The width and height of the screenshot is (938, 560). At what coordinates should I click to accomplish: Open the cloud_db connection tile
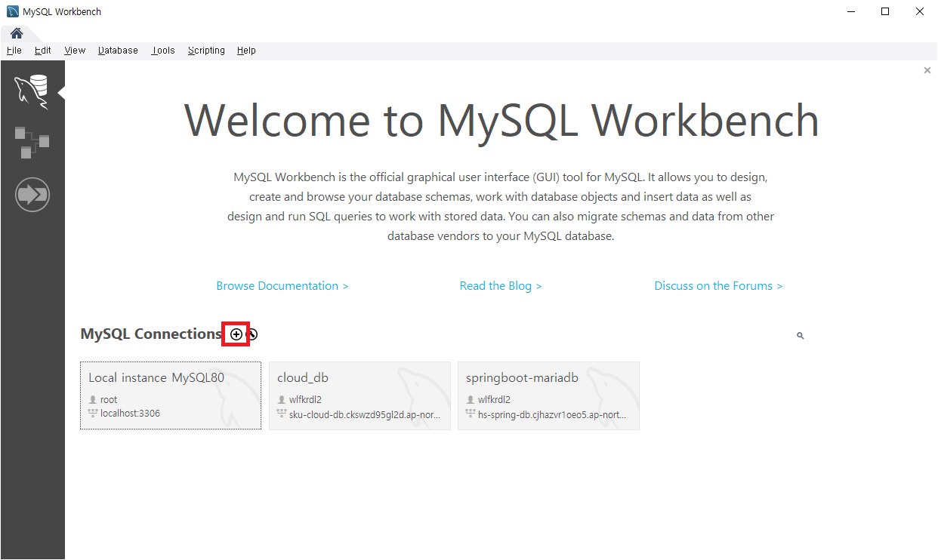[359, 395]
